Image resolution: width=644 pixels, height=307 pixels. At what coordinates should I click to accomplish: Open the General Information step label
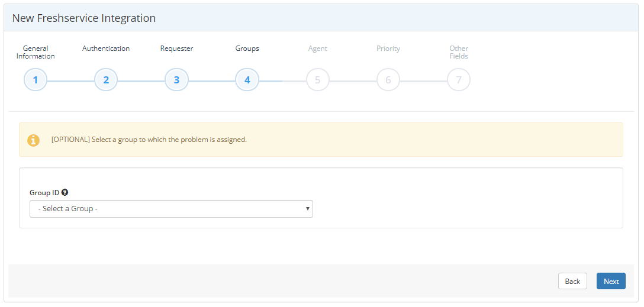(x=36, y=52)
